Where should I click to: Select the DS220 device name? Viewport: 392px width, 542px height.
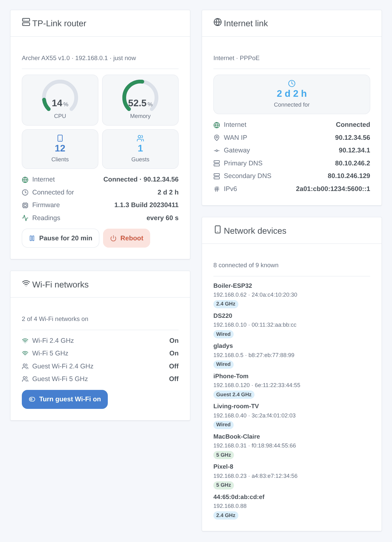coord(223,316)
